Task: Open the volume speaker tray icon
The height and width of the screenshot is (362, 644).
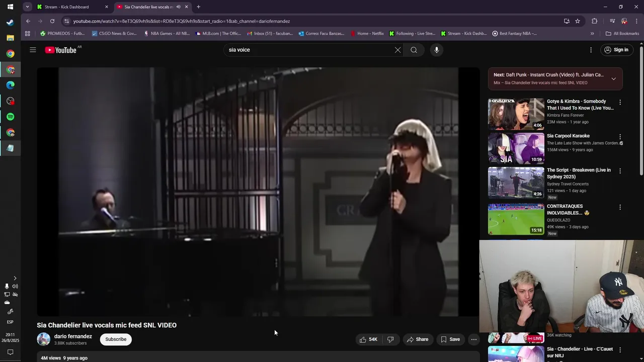Action: click(x=15, y=287)
